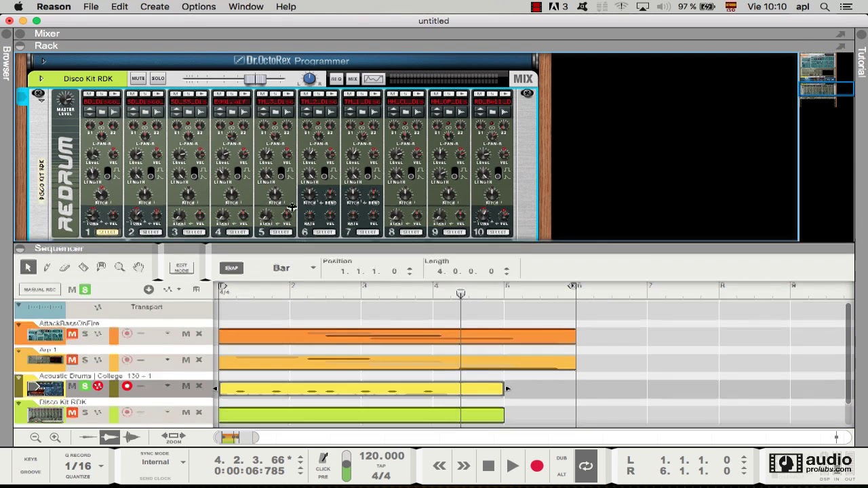
Task: Open the 1/16 quantize value dropdown
Action: point(101,466)
